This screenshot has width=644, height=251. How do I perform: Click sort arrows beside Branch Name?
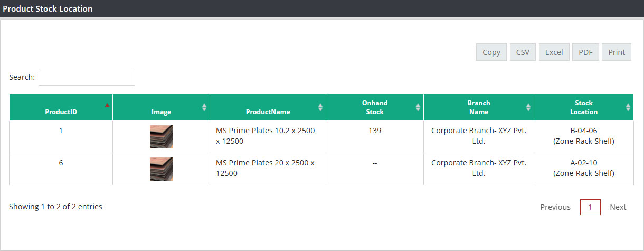[x=528, y=107]
